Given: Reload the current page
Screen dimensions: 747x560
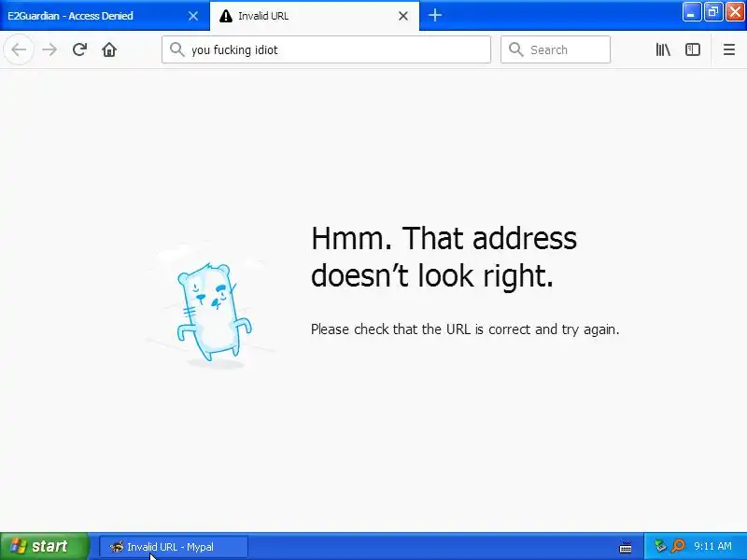Looking at the screenshot, I should coord(79,49).
